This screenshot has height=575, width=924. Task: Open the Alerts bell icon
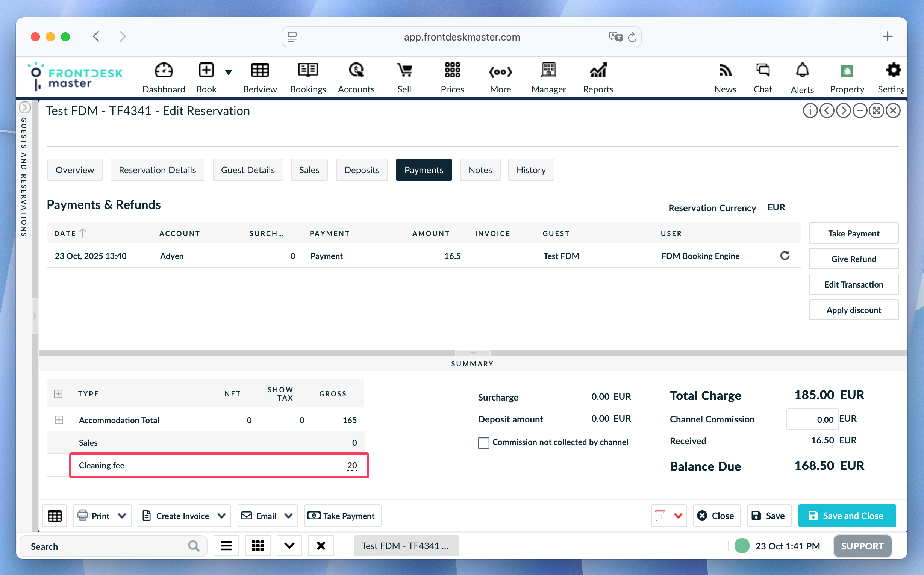point(802,70)
